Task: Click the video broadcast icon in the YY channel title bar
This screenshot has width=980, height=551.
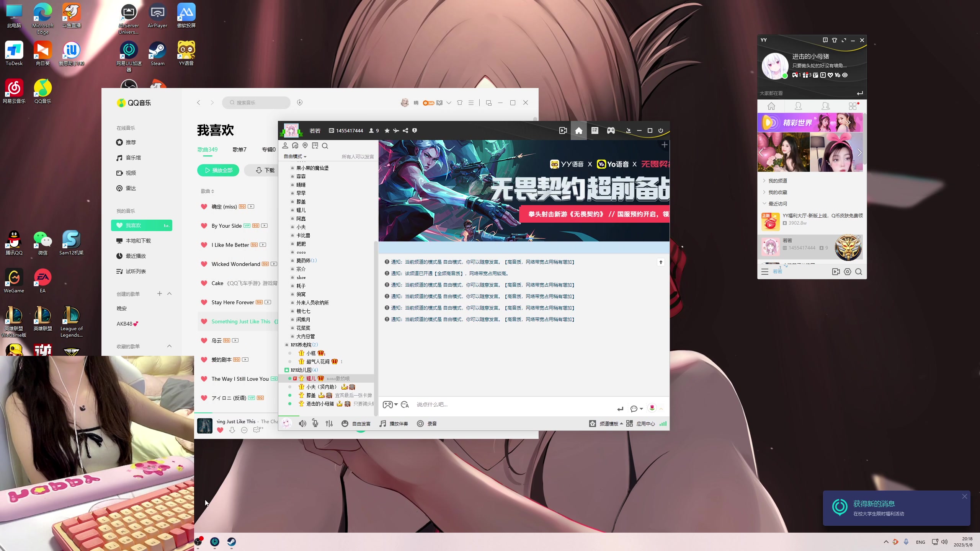Action: [563, 130]
